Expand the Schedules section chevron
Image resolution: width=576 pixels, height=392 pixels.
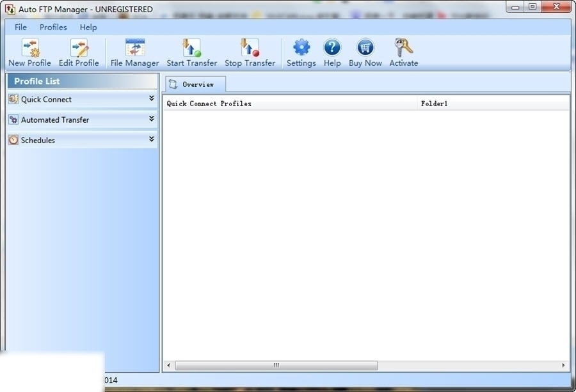(151, 139)
